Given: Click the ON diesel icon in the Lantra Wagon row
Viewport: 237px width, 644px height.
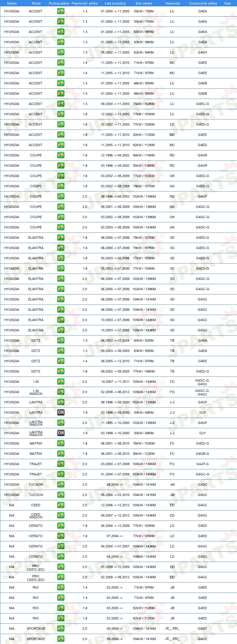Looking at the screenshot, I should click(x=61, y=433).
